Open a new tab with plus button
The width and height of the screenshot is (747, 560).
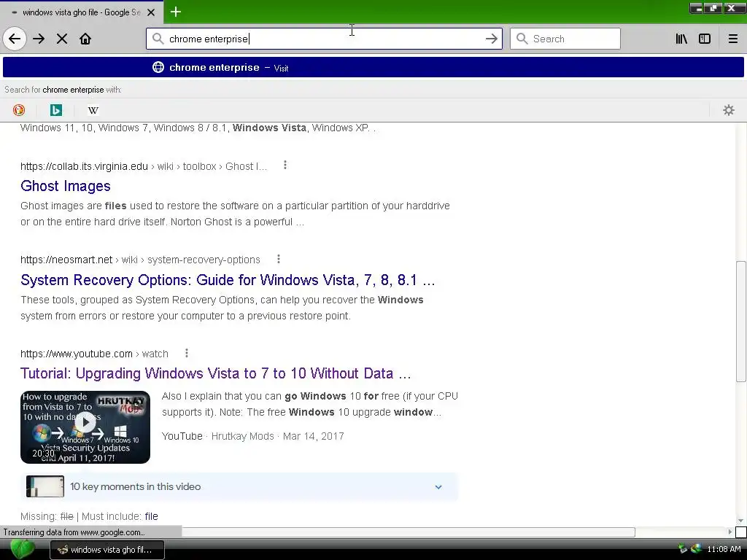(175, 12)
